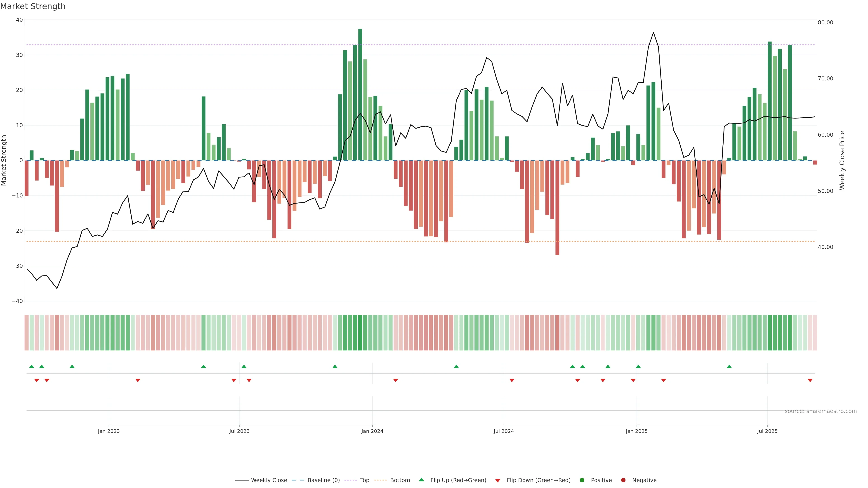Click the Jan 2024 x-axis label

[372, 431]
